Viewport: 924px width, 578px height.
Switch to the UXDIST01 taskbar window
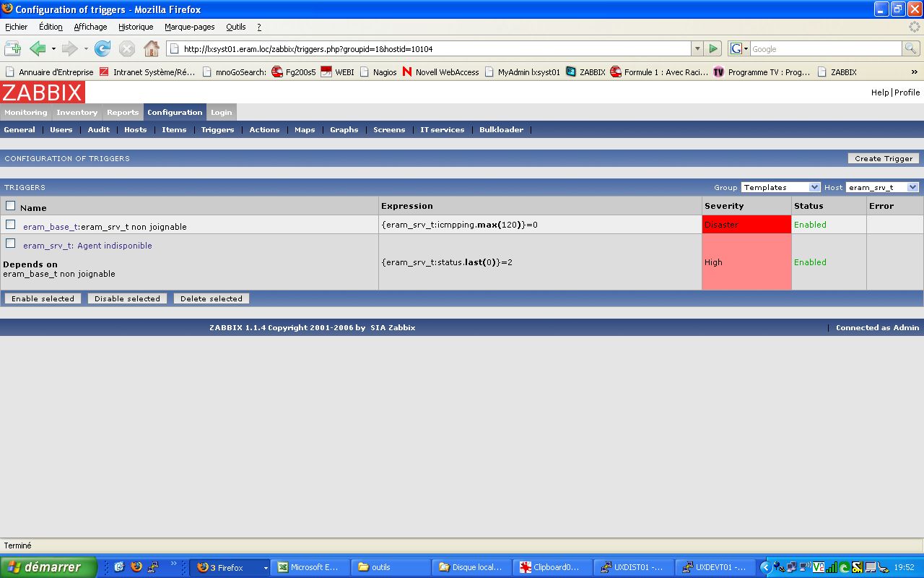pyautogui.click(x=635, y=568)
